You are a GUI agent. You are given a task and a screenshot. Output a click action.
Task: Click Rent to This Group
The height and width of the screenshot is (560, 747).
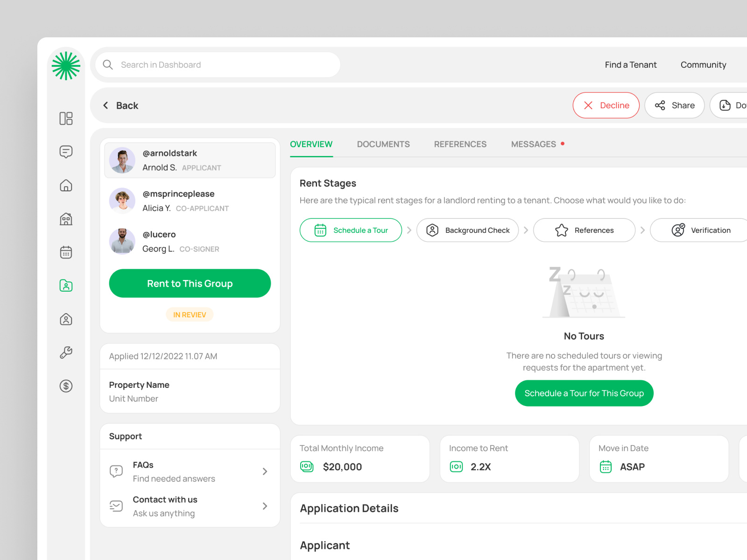click(190, 283)
